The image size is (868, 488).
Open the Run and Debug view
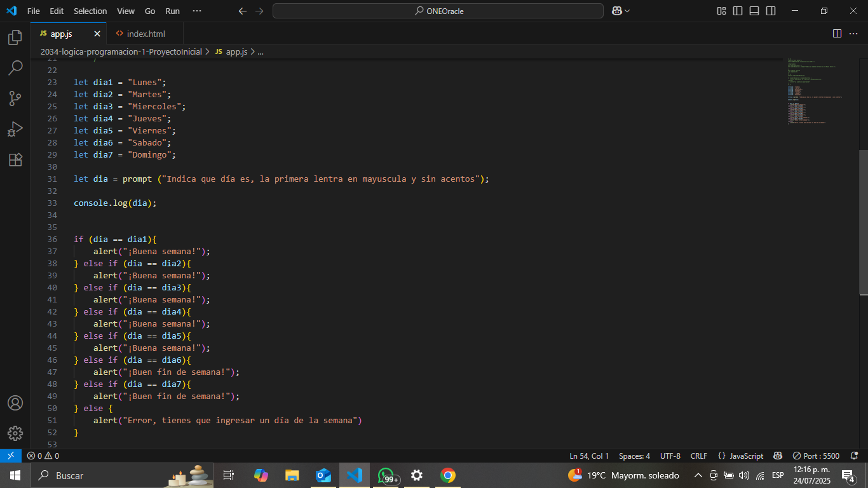[x=15, y=129]
